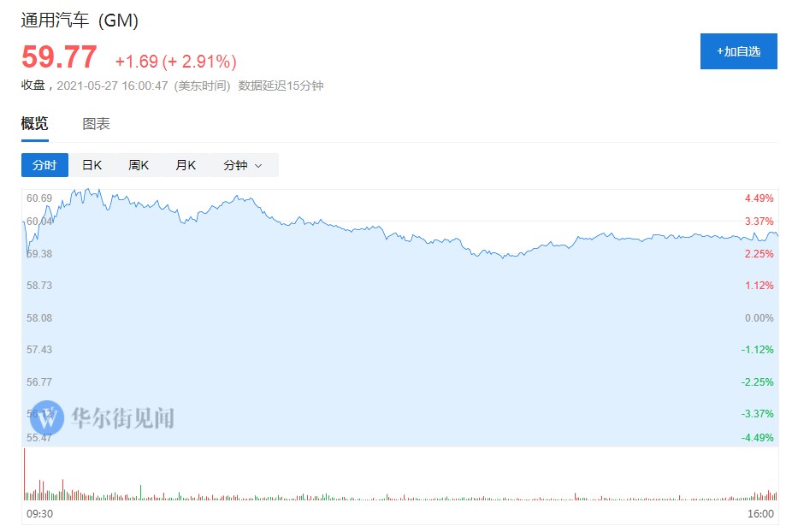Viewport: 792px width, 532px height.
Task: Switch chart to 周K view
Action: 139,165
